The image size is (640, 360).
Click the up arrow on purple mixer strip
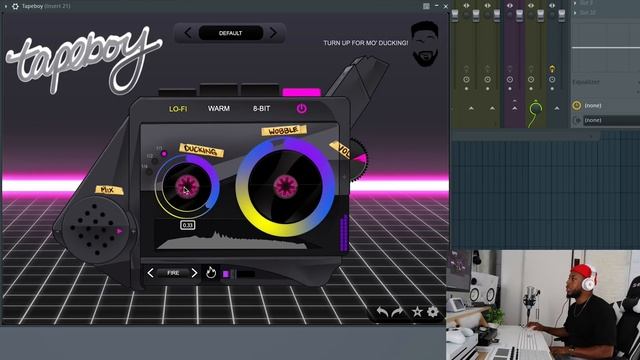514,108
